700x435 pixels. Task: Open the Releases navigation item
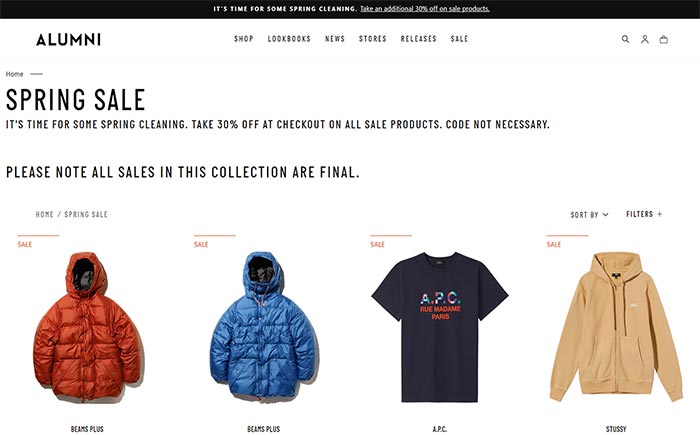click(x=419, y=39)
